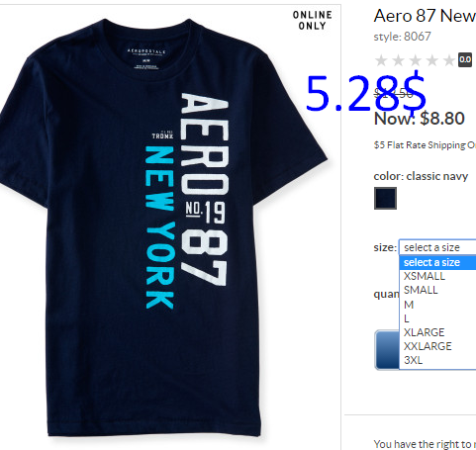Click the second rating star
The width and height of the screenshot is (476, 450).
tap(398, 60)
